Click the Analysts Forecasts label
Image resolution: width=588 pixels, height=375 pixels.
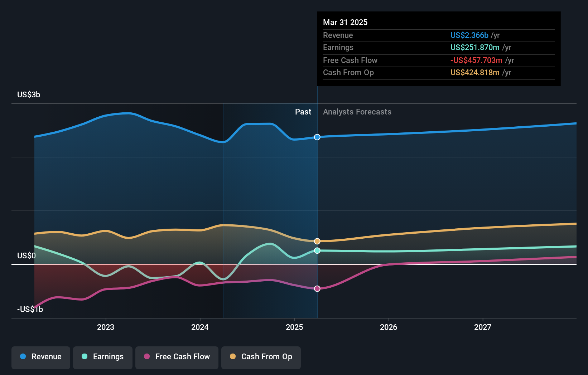[x=357, y=112]
